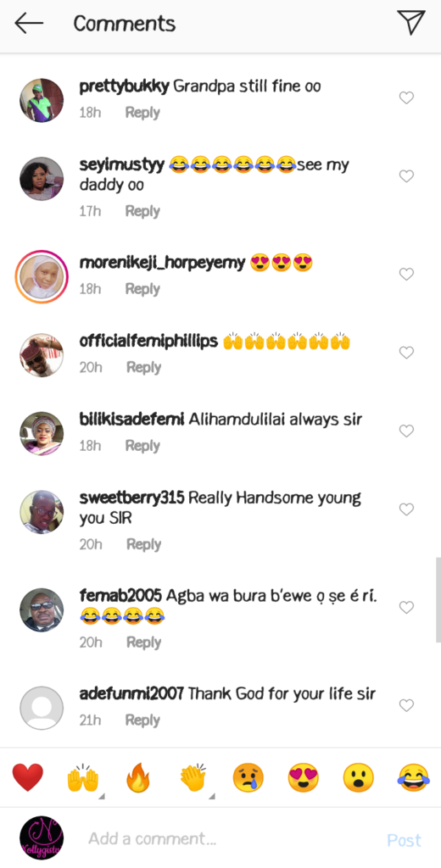Insert the tears of joy emoji
The height and width of the screenshot is (868, 441).
pos(413,777)
